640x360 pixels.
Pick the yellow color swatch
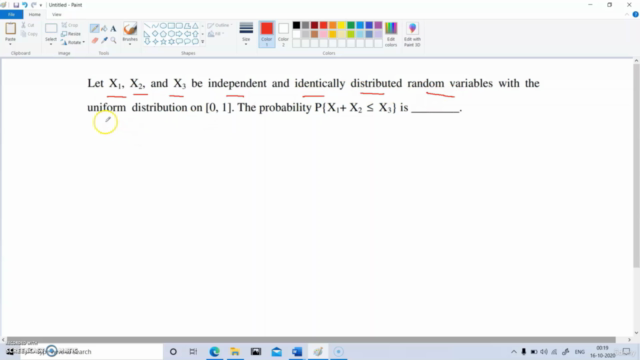[342, 25]
